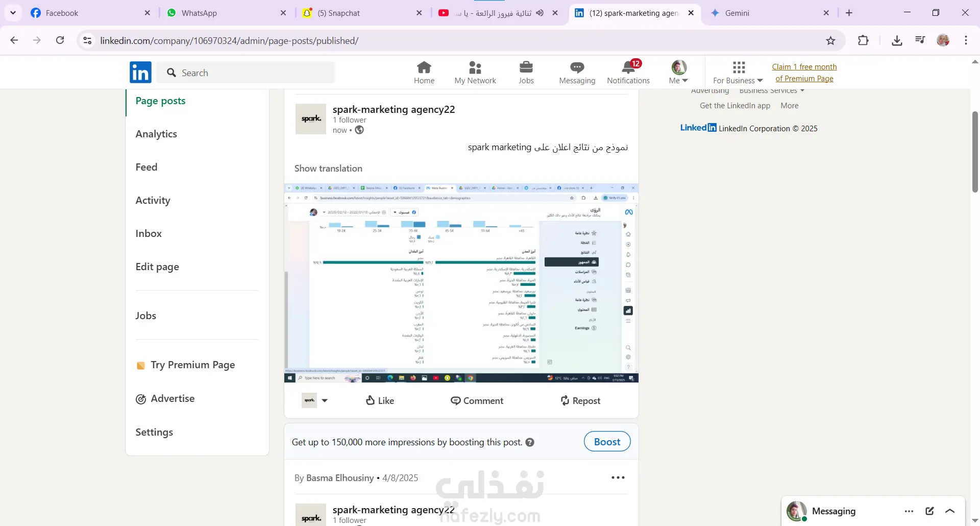Open the Messaging overlay three-dot options
Image resolution: width=980 pixels, height=526 pixels.
click(x=909, y=511)
